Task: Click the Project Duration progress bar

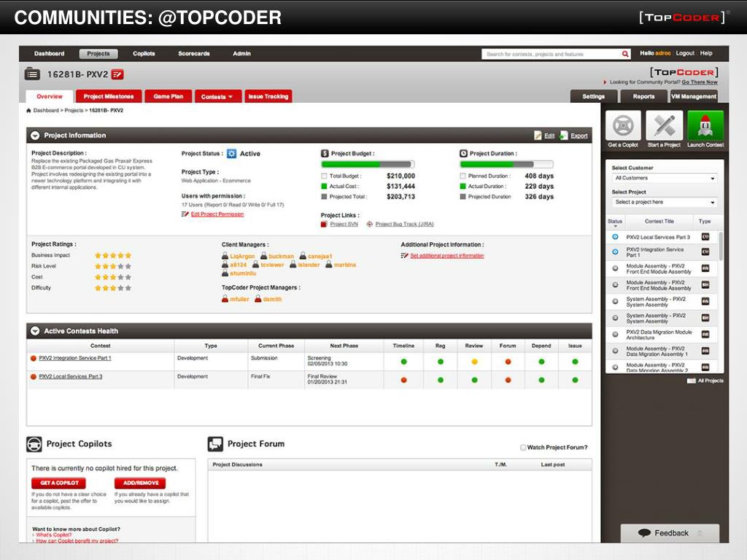Action: (506, 164)
